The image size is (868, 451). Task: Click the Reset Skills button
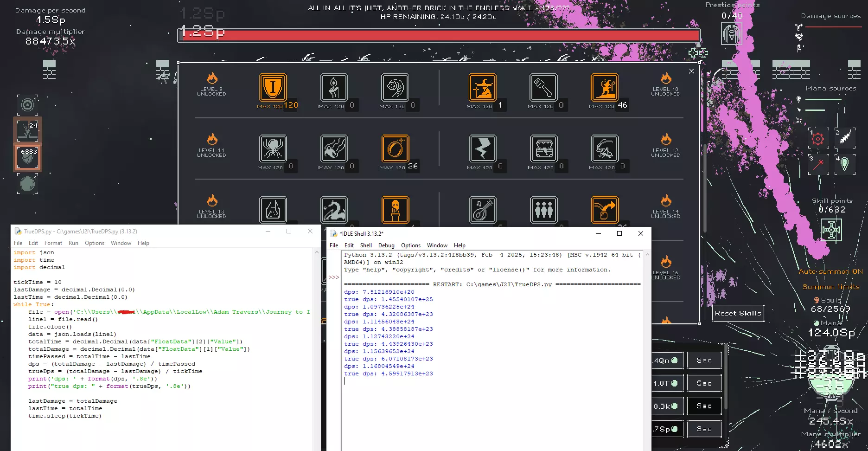(x=738, y=313)
